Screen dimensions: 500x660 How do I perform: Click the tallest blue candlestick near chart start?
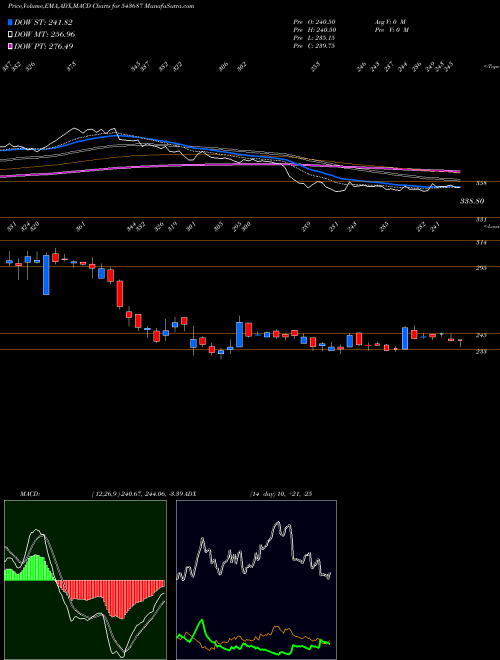point(46,274)
